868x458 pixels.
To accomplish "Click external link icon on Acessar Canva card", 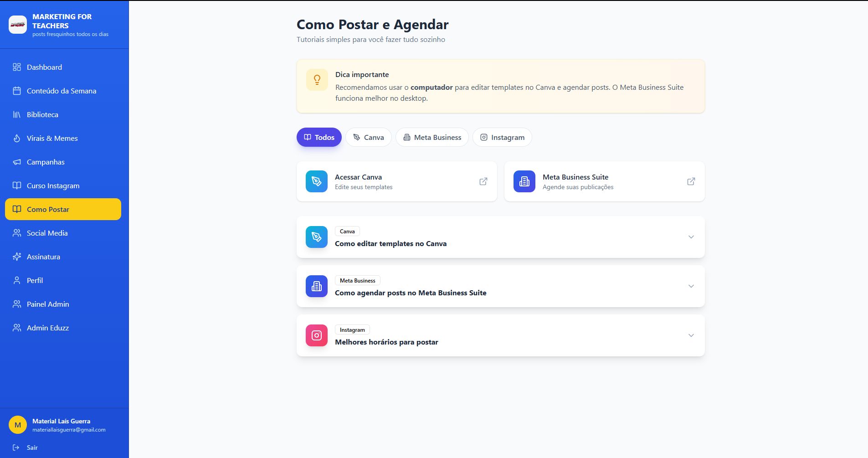I will pyautogui.click(x=483, y=181).
